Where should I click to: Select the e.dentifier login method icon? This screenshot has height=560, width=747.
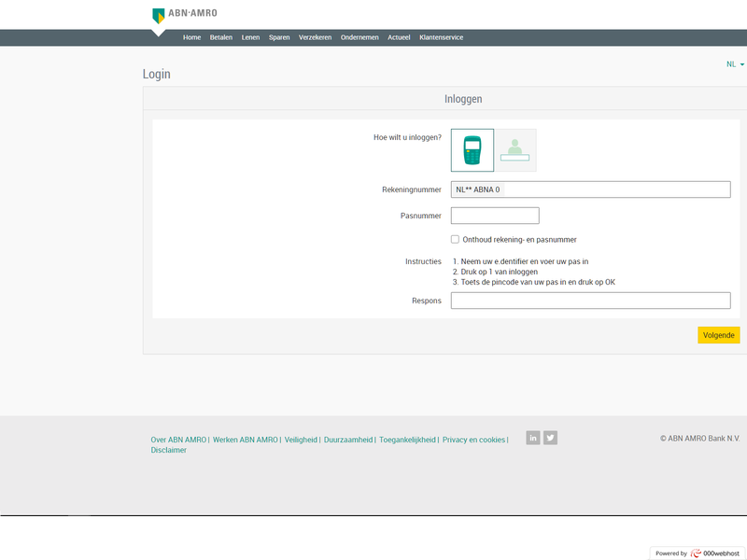pos(472,150)
